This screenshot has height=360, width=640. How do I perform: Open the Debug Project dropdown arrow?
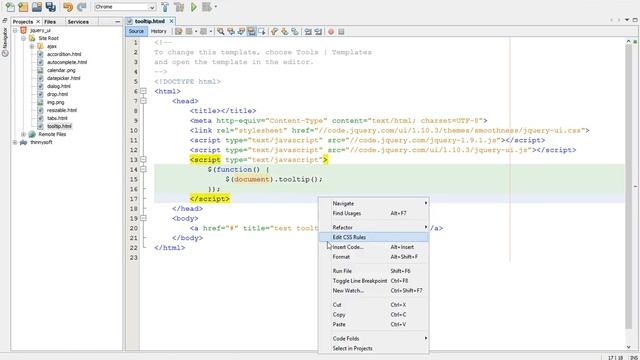[x=216, y=7]
